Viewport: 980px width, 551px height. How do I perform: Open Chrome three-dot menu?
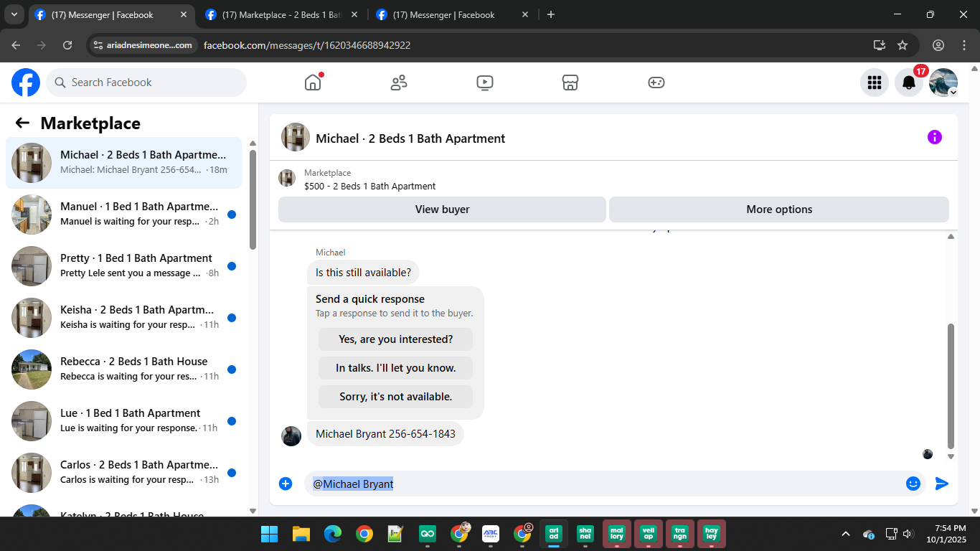[x=964, y=45]
